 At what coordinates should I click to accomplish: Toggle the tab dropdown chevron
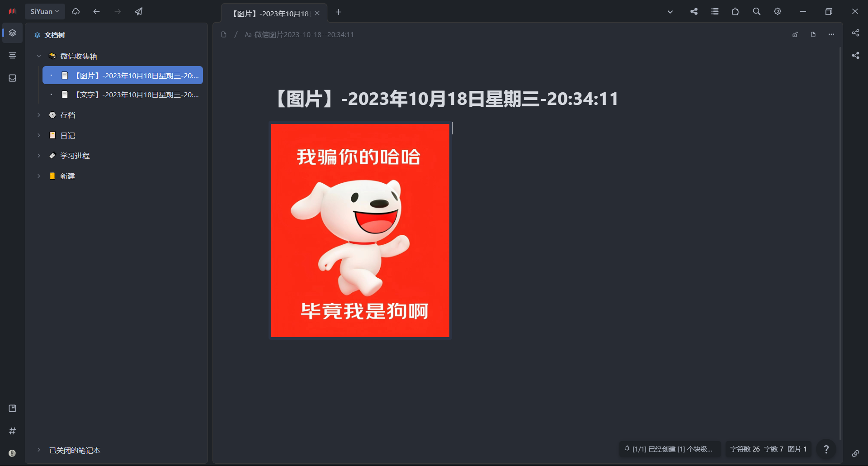[670, 12]
